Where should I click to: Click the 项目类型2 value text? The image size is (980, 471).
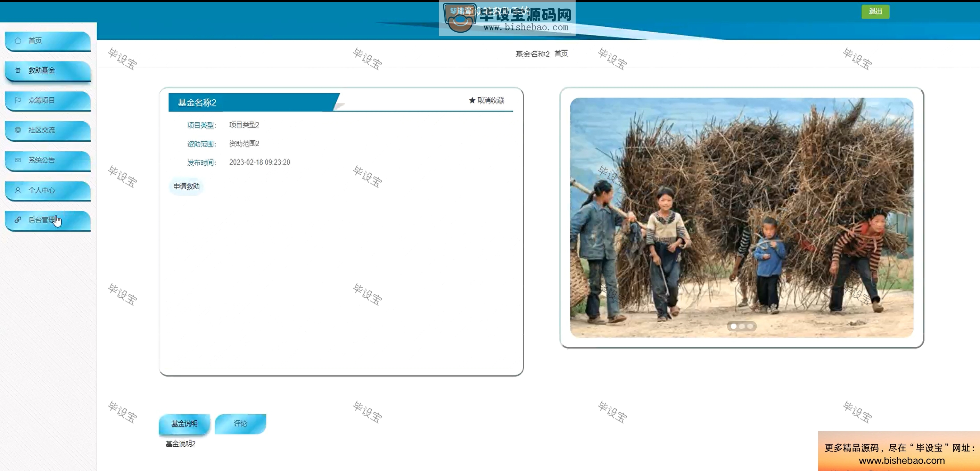[244, 125]
